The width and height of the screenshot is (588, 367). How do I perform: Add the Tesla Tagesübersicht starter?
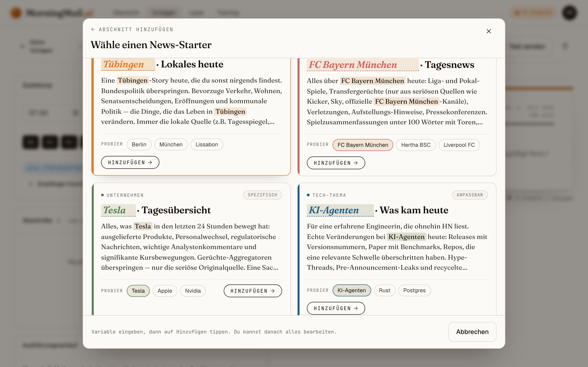253,291
